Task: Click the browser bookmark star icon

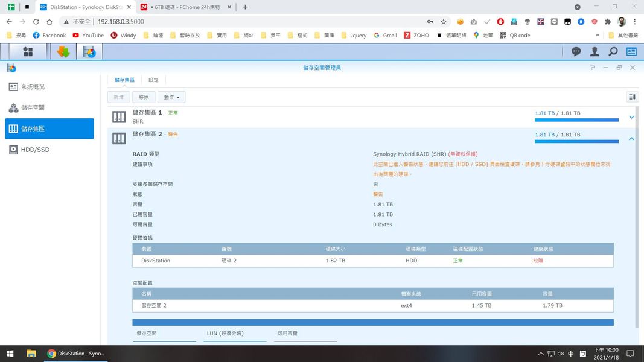Action: click(444, 21)
